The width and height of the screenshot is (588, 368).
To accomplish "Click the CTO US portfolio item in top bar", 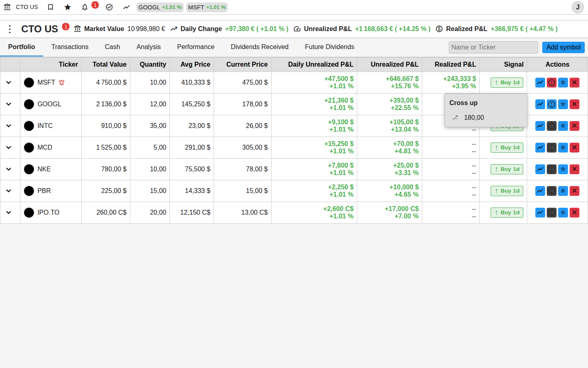I will [21, 7].
